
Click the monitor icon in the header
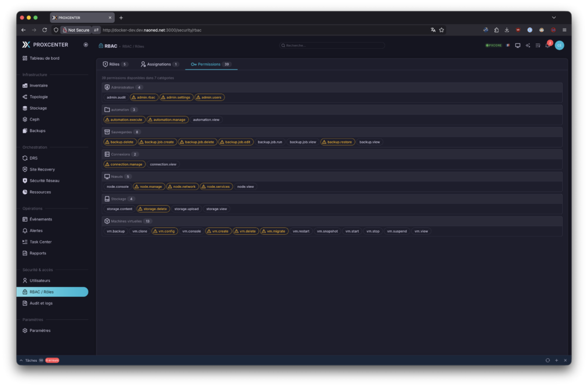point(517,45)
